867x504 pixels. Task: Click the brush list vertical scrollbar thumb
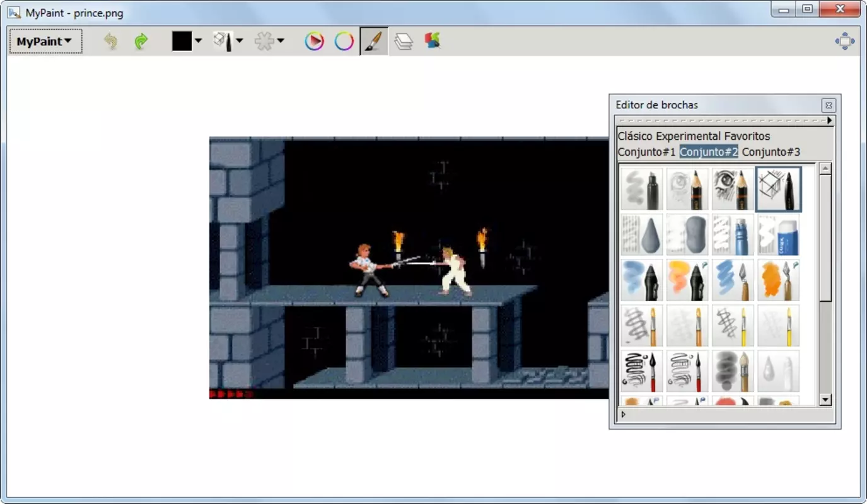pyautogui.click(x=825, y=238)
